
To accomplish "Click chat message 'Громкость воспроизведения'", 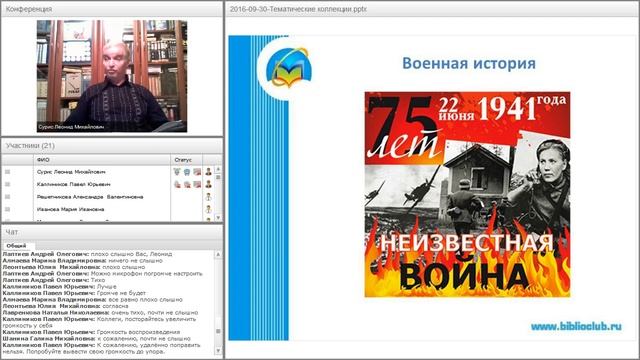I will 138,332.
